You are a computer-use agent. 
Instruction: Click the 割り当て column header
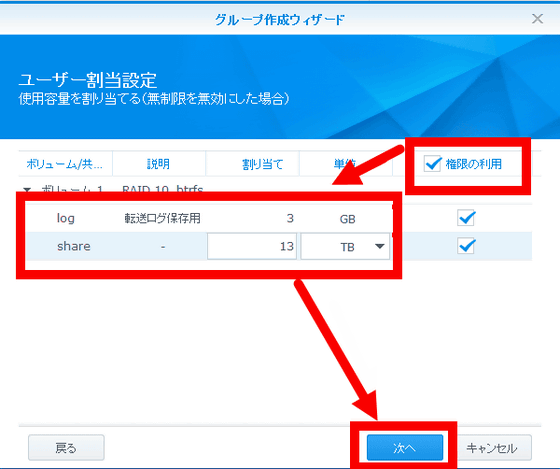point(252,164)
